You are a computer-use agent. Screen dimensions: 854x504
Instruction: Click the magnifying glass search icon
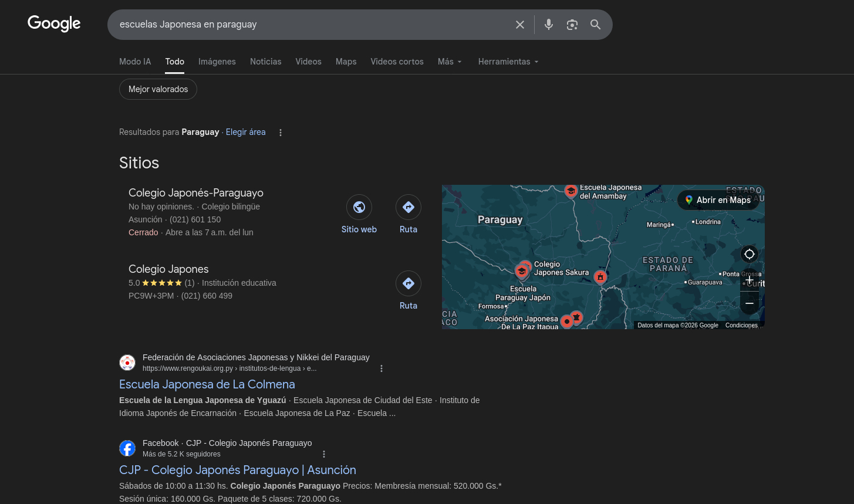click(x=595, y=25)
